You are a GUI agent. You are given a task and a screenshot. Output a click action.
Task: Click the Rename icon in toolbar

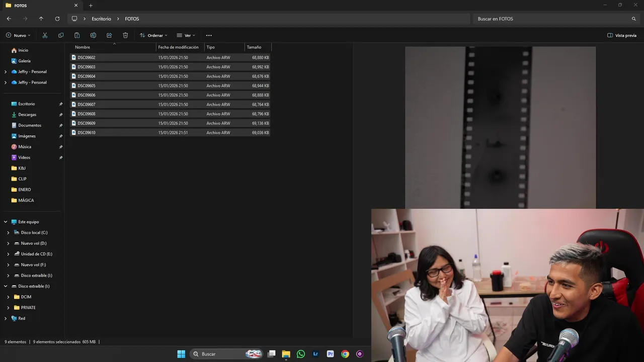(x=93, y=35)
